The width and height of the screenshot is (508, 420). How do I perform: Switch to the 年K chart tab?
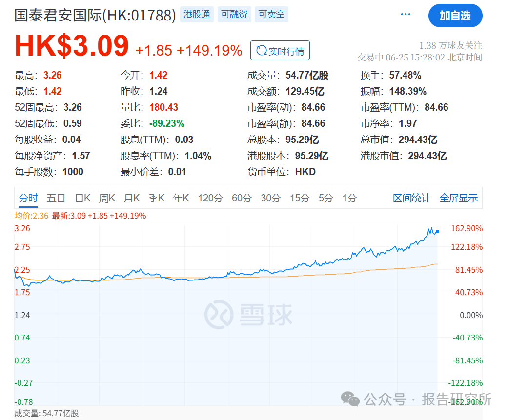coord(181,198)
